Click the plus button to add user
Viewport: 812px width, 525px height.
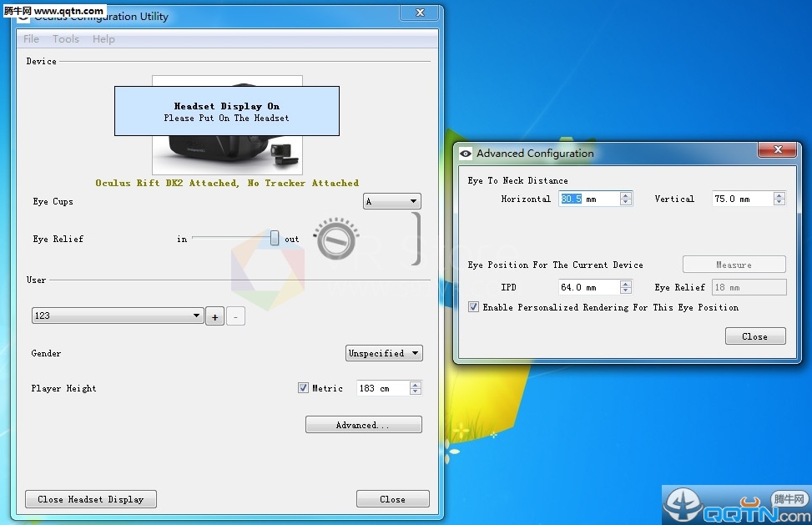pyautogui.click(x=214, y=316)
